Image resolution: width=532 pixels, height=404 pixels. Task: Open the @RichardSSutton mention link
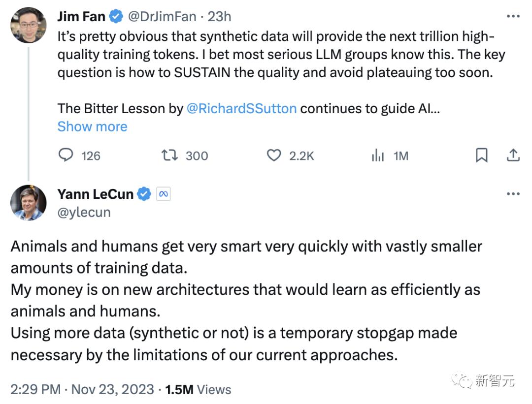(x=241, y=108)
